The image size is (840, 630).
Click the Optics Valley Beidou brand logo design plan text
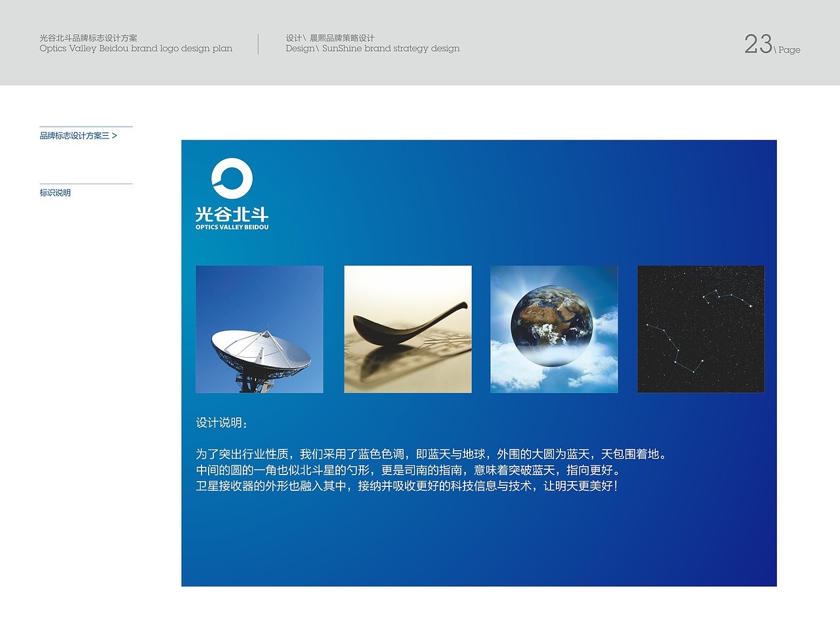tap(136, 49)
